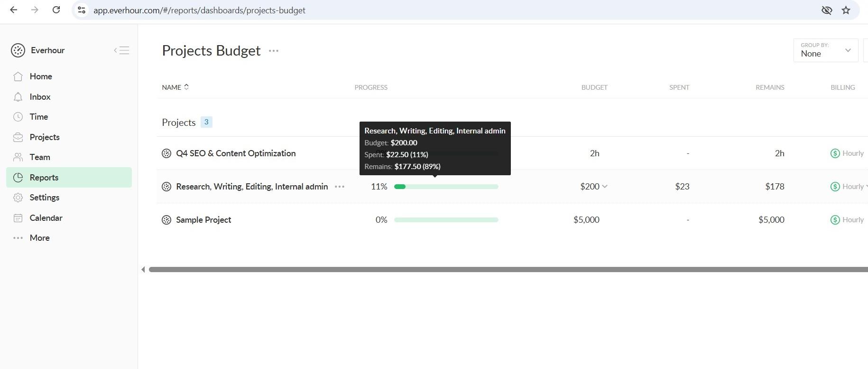Click the scrollbar left arrow
The width and height of the screenshot is (868, 369).
pos(143,270)
